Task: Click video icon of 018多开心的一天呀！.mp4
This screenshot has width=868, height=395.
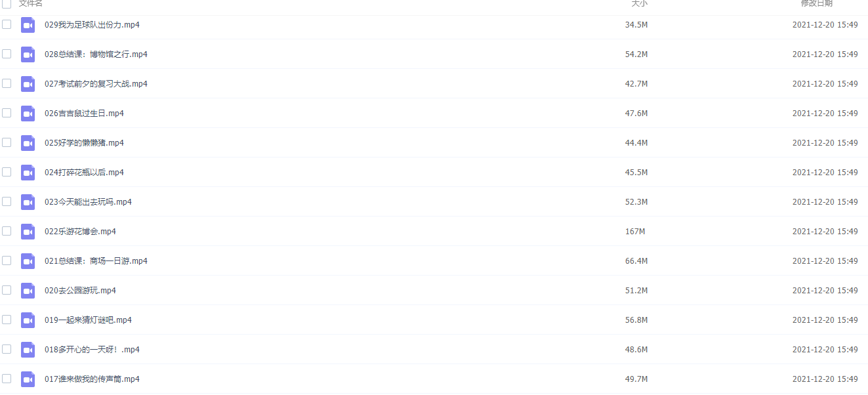Action: coord(28,350)
